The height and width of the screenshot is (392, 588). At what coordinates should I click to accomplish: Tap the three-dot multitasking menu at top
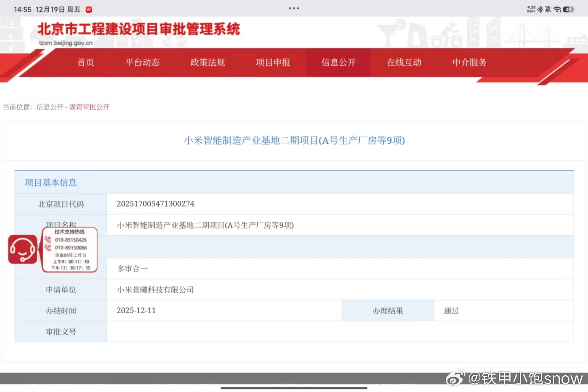(294, 8)
